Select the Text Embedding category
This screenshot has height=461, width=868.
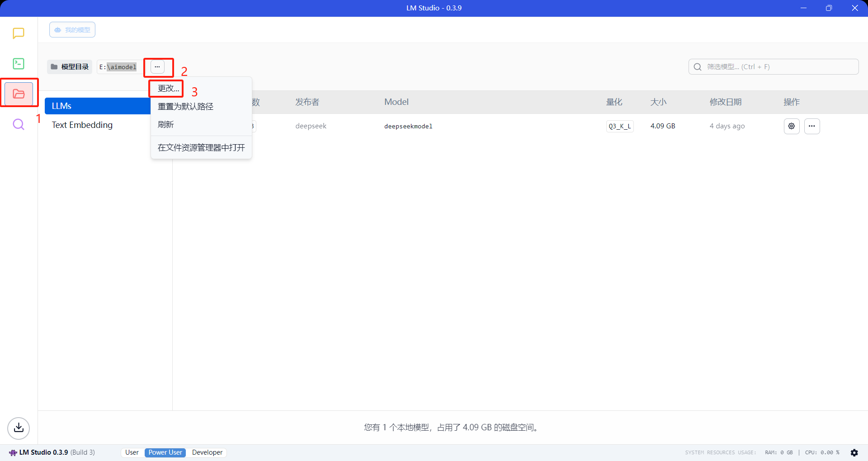pyautogui.click(x=82, y=125)
